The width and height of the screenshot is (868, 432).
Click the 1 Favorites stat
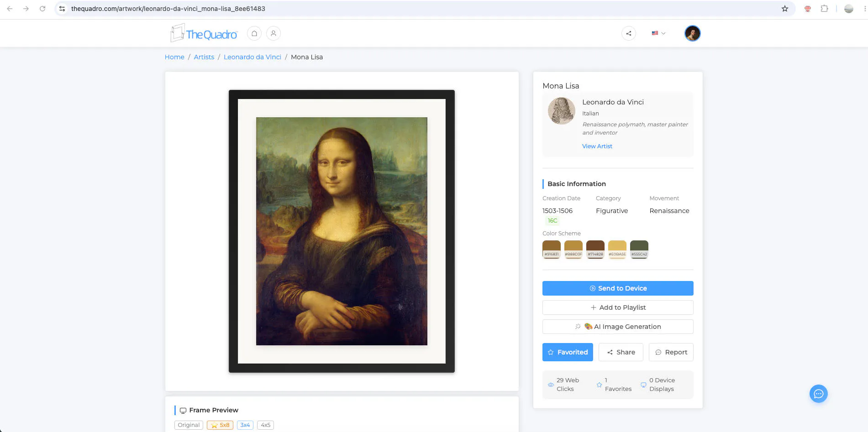pos(614,385)
